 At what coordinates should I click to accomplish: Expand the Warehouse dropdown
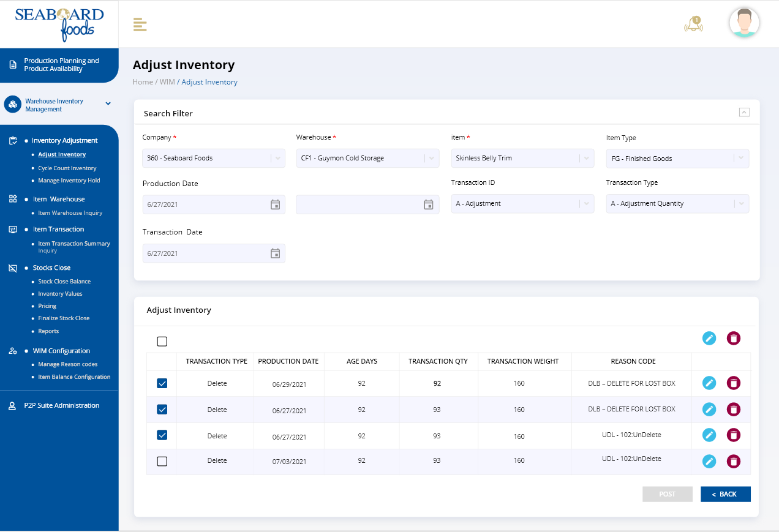coord(367,158)
